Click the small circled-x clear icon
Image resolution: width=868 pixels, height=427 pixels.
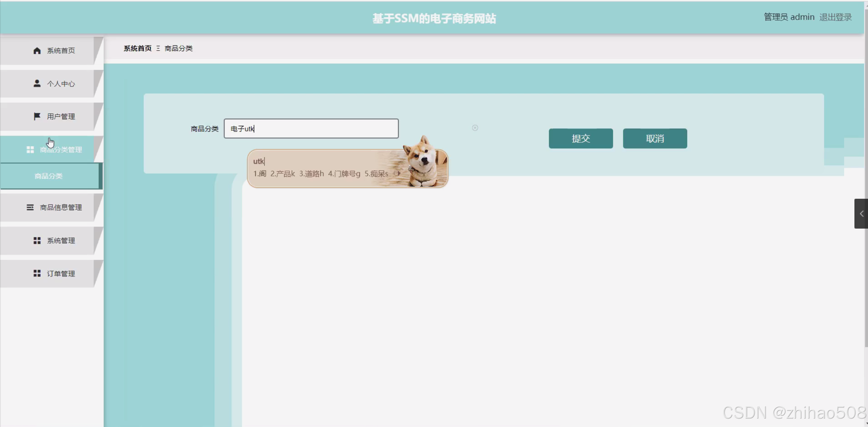click(x=475, y=128)
